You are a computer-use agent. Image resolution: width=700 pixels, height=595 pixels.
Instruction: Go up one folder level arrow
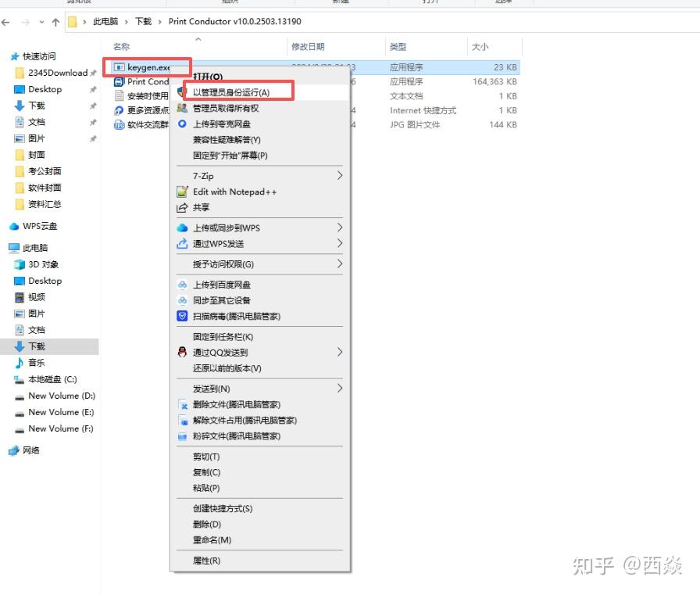tap(55, 22)
